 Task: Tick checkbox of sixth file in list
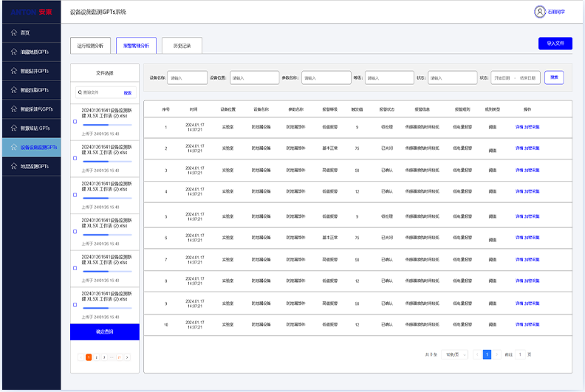pyautogui.click(x=75, y=305)
